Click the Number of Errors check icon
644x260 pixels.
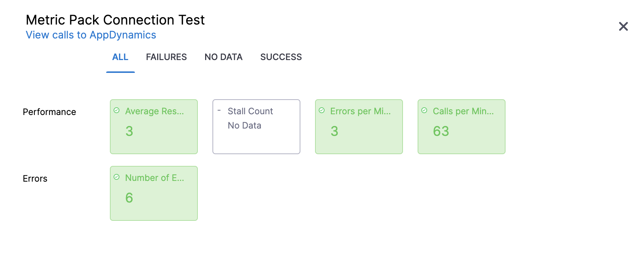[116, 177]
